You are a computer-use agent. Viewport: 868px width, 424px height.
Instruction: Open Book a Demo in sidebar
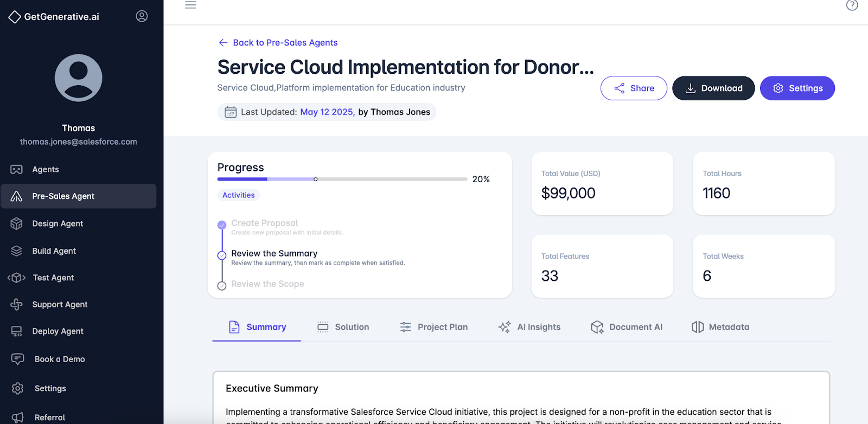(79, 359)
